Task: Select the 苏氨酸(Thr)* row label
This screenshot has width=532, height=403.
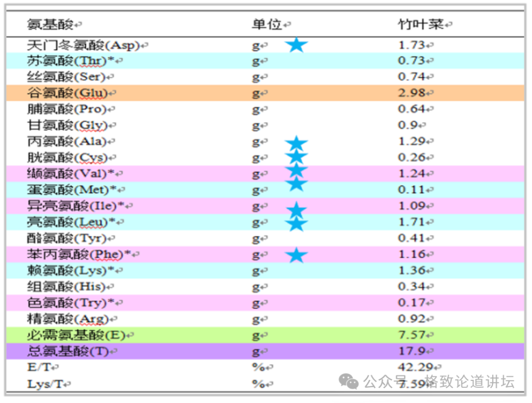Action: [71, 61]
